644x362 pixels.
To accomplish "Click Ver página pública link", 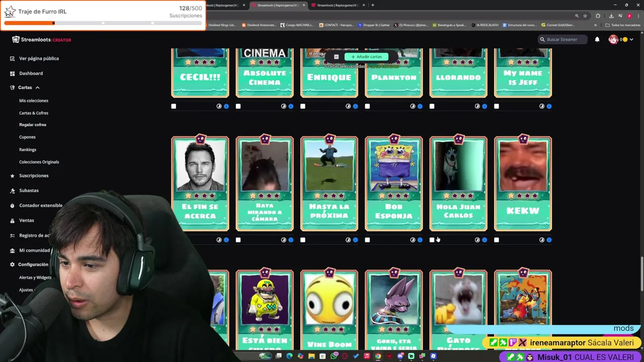I will click(39, 58).
